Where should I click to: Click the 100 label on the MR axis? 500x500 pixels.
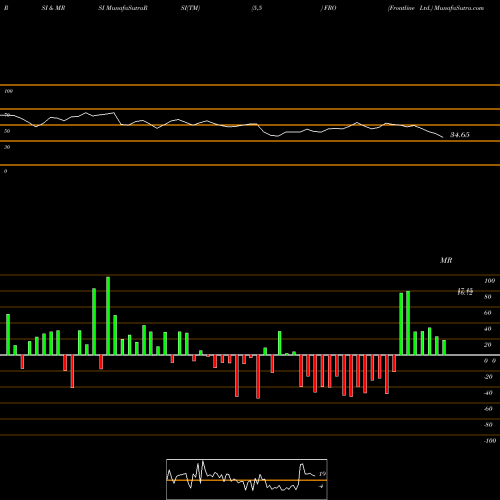click(489, 281)
